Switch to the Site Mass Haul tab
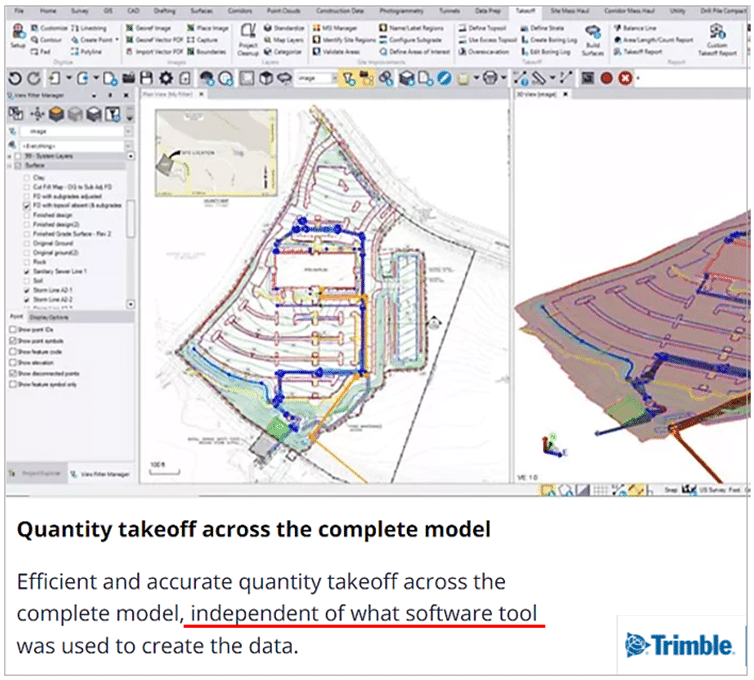The height and width of the screenshot is (680, 754). pos(565,8)
